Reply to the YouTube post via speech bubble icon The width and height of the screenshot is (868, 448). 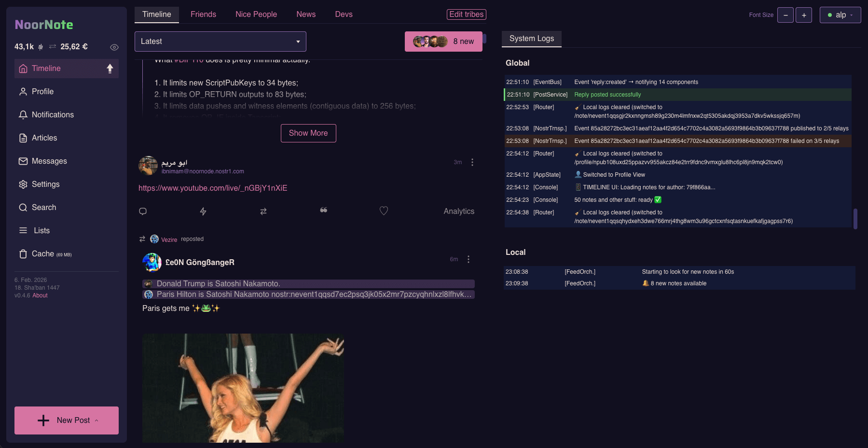143,211
